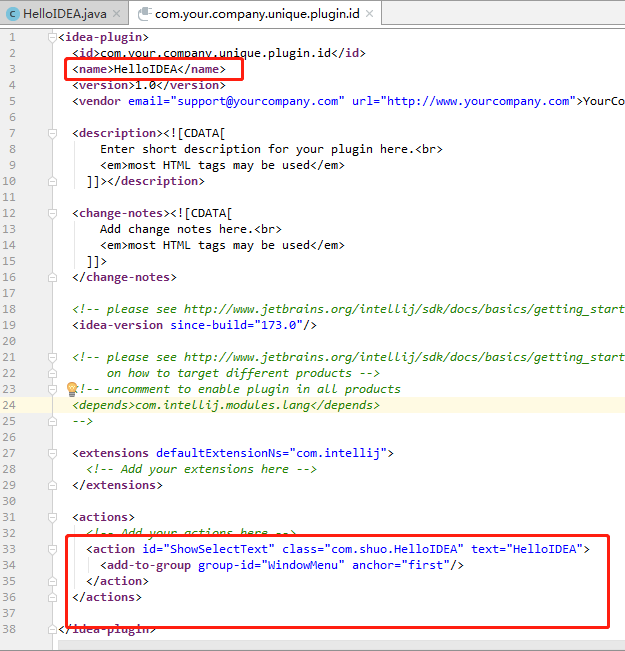
Task: Select the com.your.company.unique.plugin.id tab
Action: (255, 14)
